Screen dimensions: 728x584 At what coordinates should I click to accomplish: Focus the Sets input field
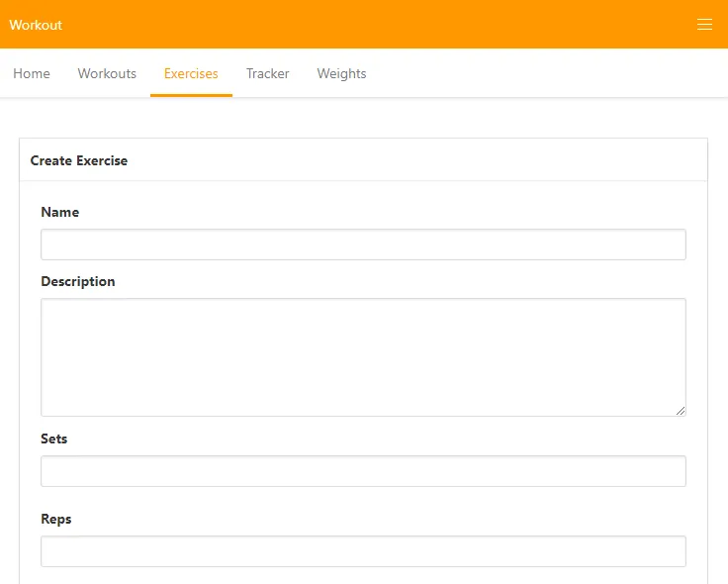pyautogui.click(x=363, y=471)
